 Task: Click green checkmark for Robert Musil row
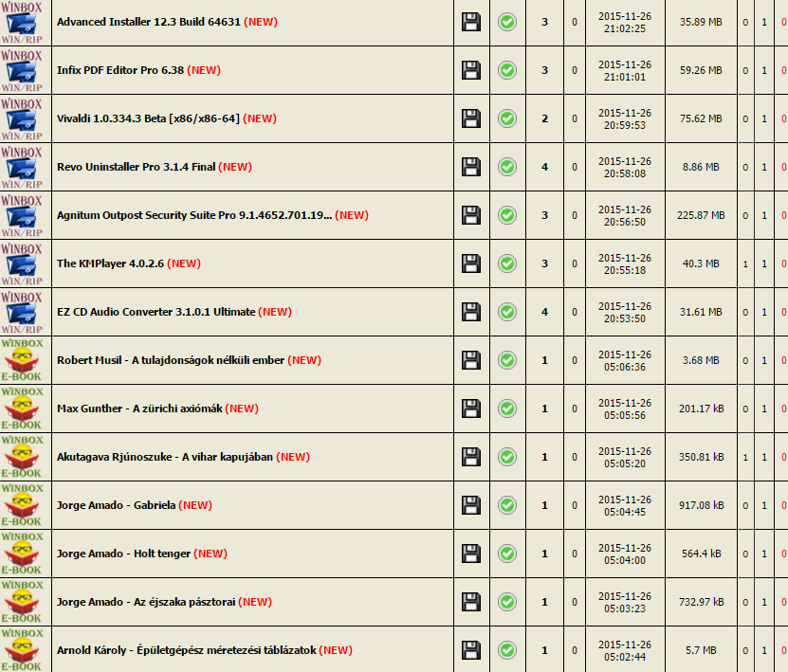tap(507, 360)
